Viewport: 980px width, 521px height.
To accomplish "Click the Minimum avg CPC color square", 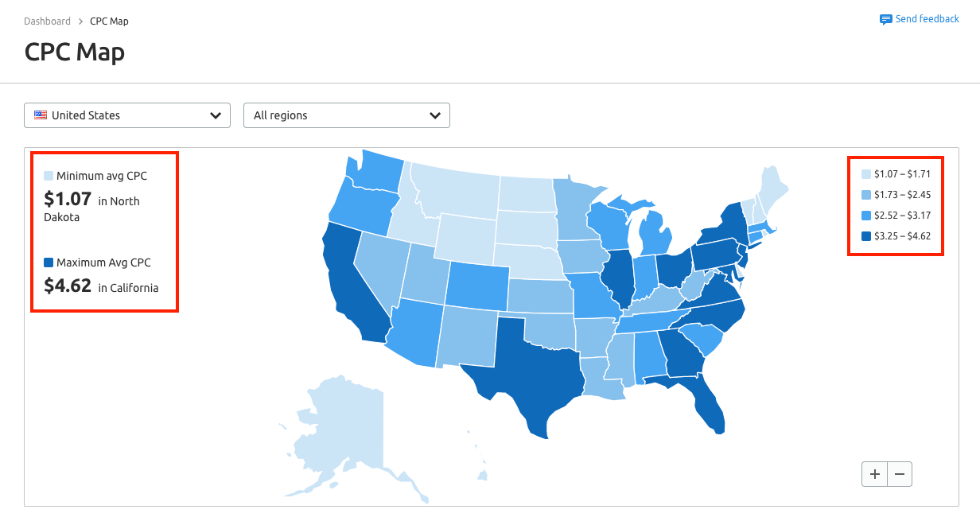I will point(49,176).
